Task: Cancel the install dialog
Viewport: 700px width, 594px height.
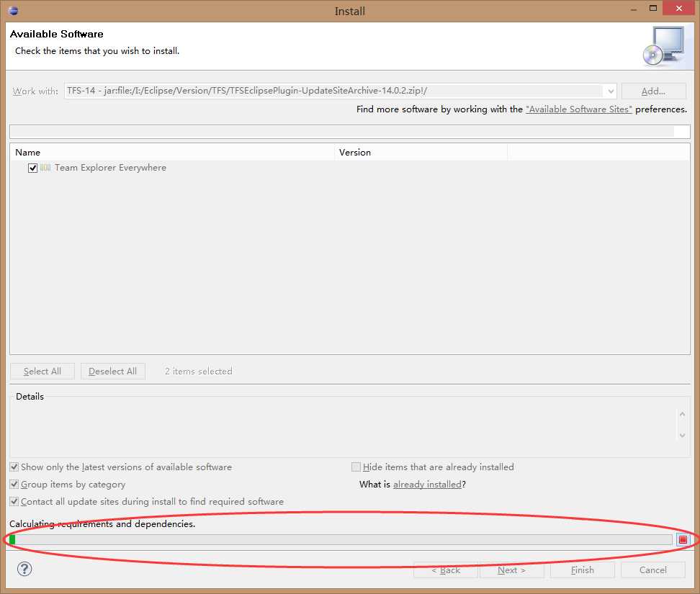Action: point(652,570)
